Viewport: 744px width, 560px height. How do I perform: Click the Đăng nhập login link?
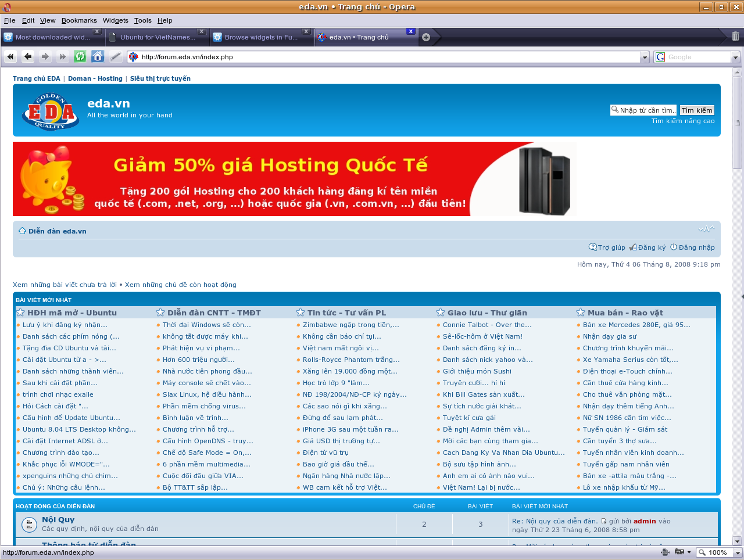click(x=692, y=247)
